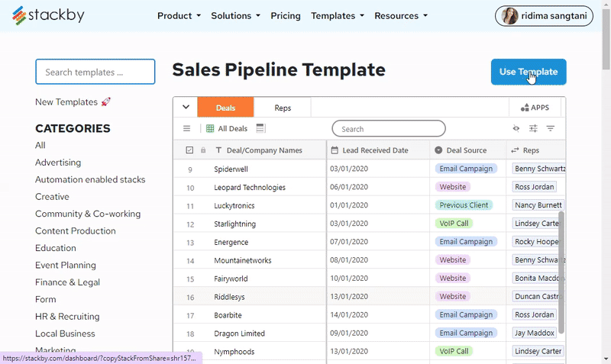Click the green grid view icon

[x=210, y=128]
